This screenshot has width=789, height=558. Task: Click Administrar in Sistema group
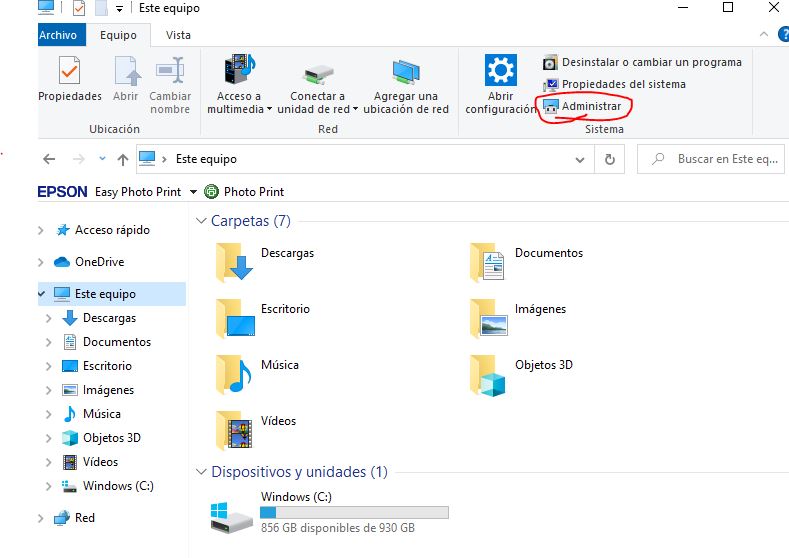coord(582,106)
